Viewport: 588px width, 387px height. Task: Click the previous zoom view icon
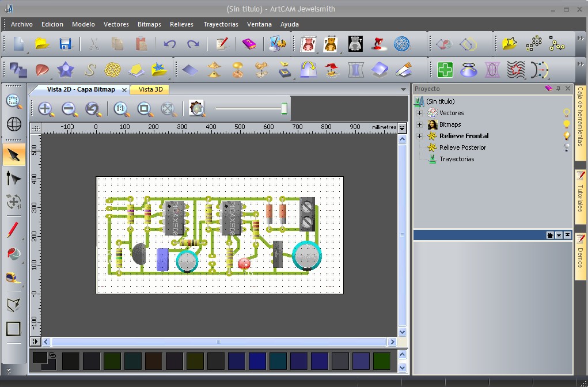pyautogui.click(x=93, y=109)
